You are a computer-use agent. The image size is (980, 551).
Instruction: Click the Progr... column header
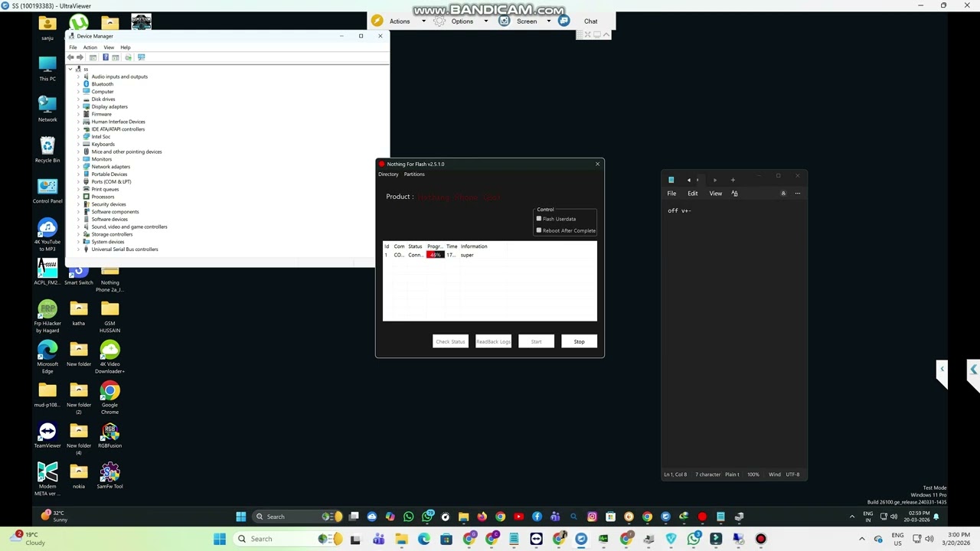pos(435,246)
